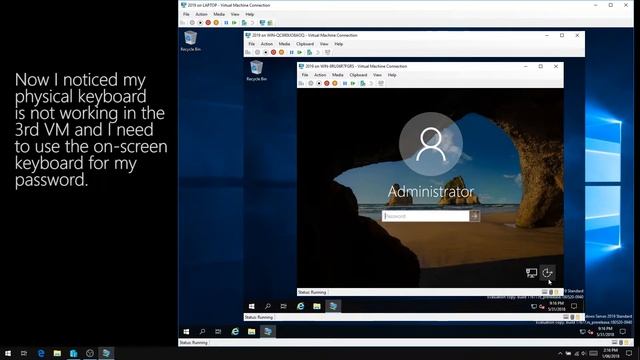This screenshot has width=640, height=360.
Task: Open Clipboard menu in WIN-QC second VM window
Action: click(x=305, y=44)
